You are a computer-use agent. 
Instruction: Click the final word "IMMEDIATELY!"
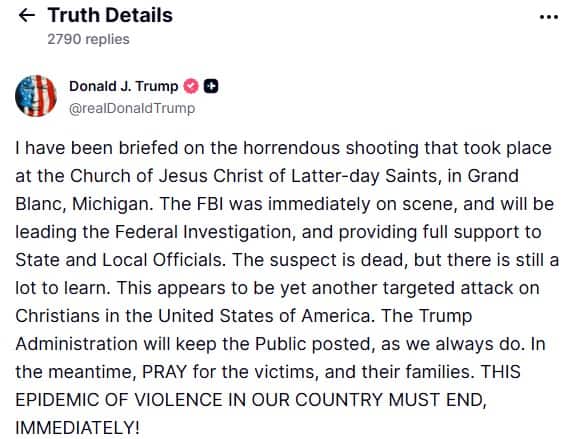(78, 428)
